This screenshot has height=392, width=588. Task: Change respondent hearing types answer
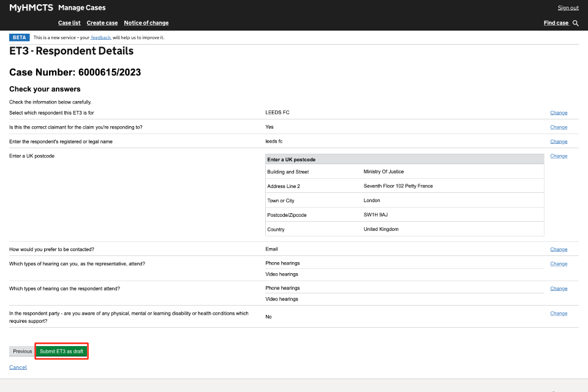pyautogui.click(x=559, y=288)
